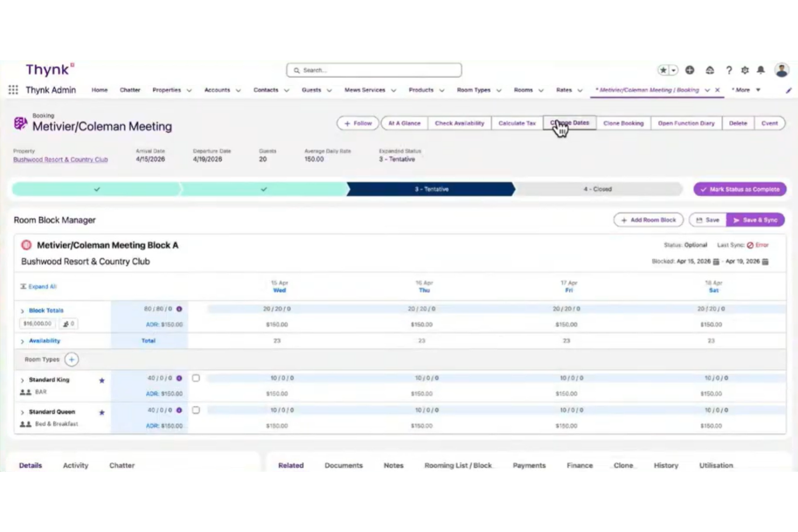Click the favorites star icon
Image resolution: width=798 pixels, height=532 pixels.
point(663,70)
